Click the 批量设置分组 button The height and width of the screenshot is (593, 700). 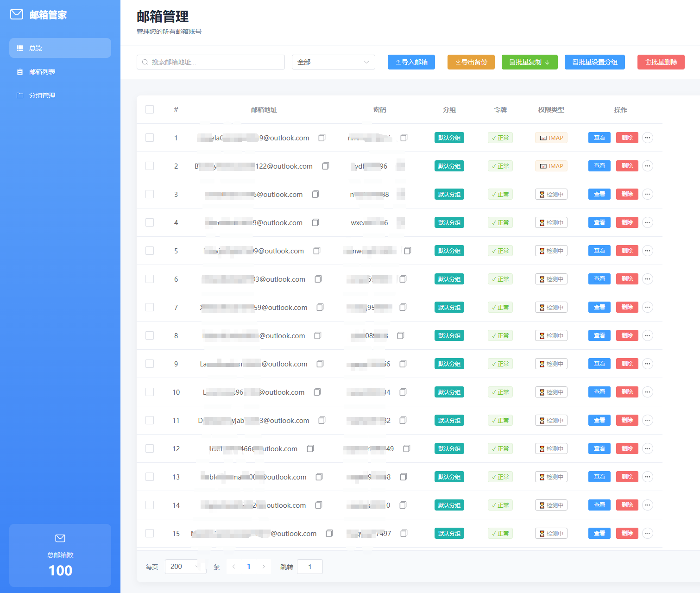tap(595, 62)
